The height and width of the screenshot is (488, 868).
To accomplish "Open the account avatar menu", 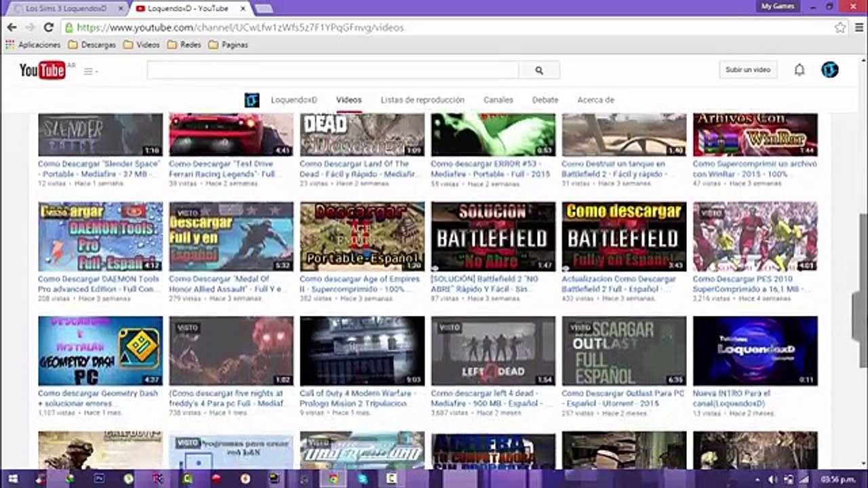I will 829,70.
